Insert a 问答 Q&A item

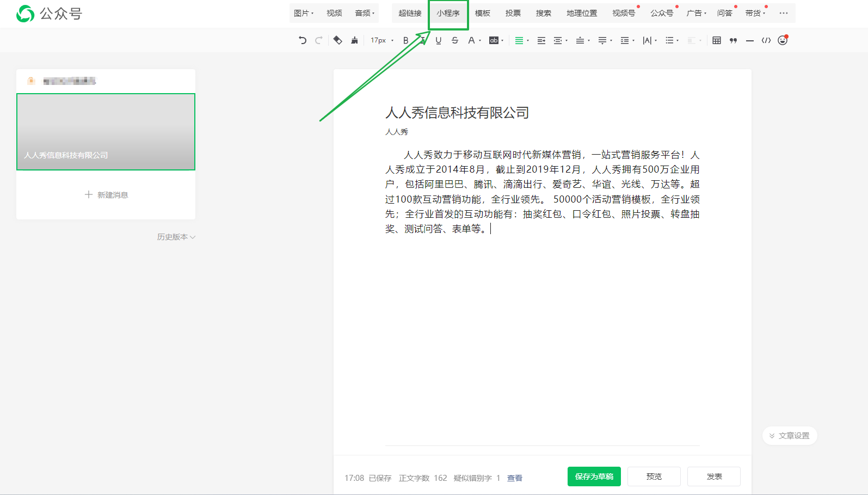(725, 13)
